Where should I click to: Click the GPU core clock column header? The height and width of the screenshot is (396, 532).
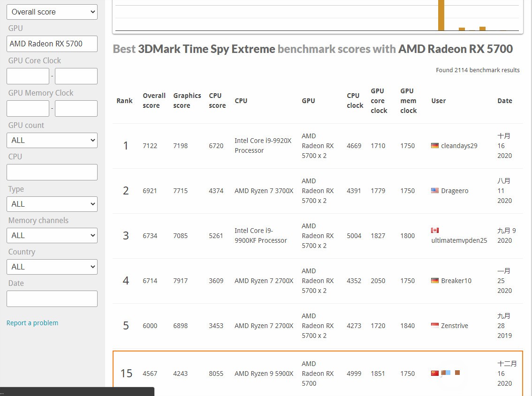click(379, 101)
